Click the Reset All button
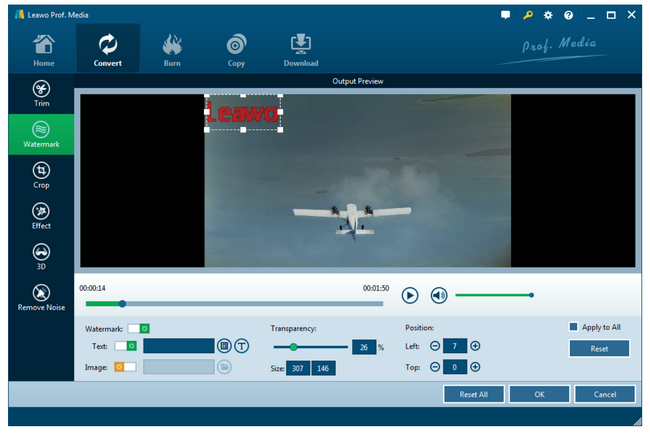This screenshot has width=650, height=433. tap(473, 394)
